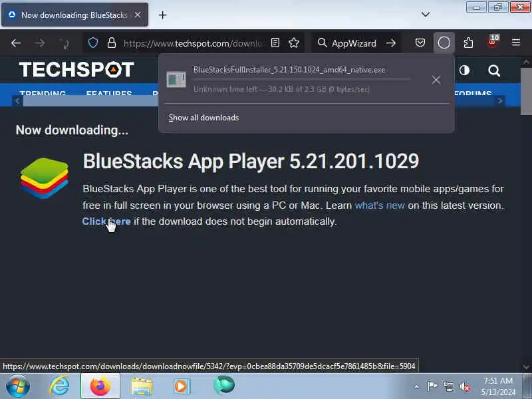Bookmark this page with the star
The width and height of the screenshot is (532, 399).
click(x=293, y=43)
